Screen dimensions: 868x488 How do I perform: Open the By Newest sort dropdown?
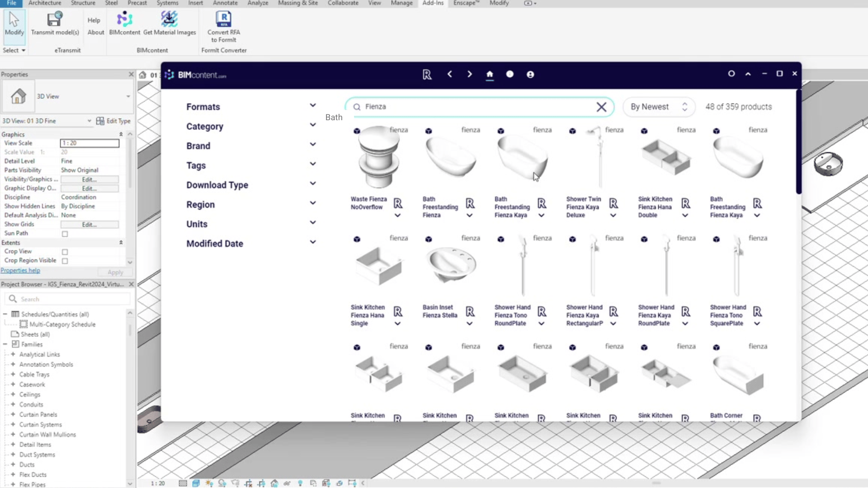click(659, 107)
